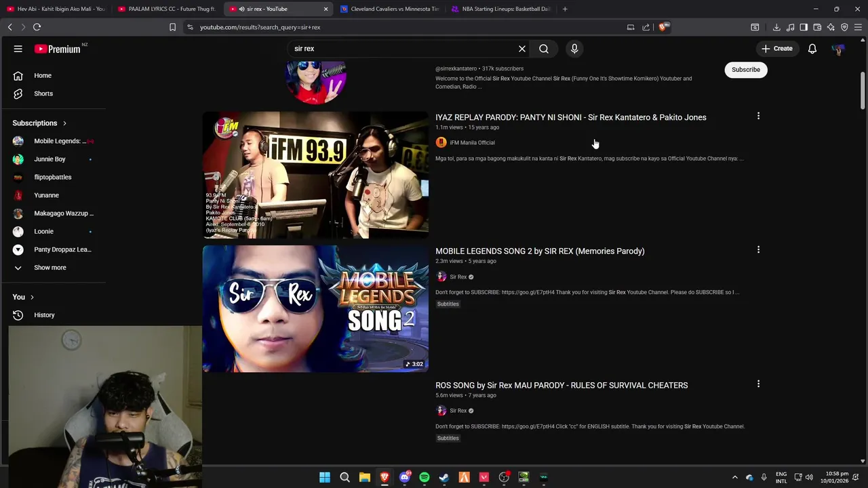This screenshot has width=868, height=488.
Task: Open browser main menu
Action: [859, 27]
